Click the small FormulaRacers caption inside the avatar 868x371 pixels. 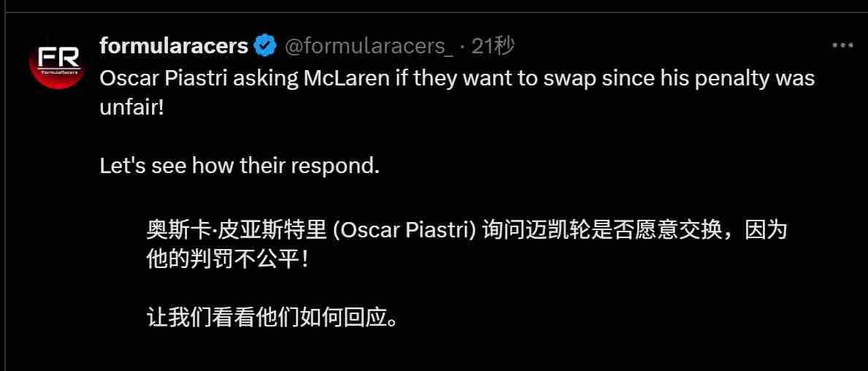click(x=56, y=72)
